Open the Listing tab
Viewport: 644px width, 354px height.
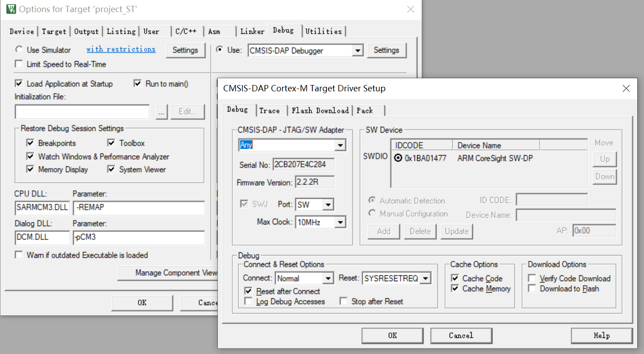121,31
